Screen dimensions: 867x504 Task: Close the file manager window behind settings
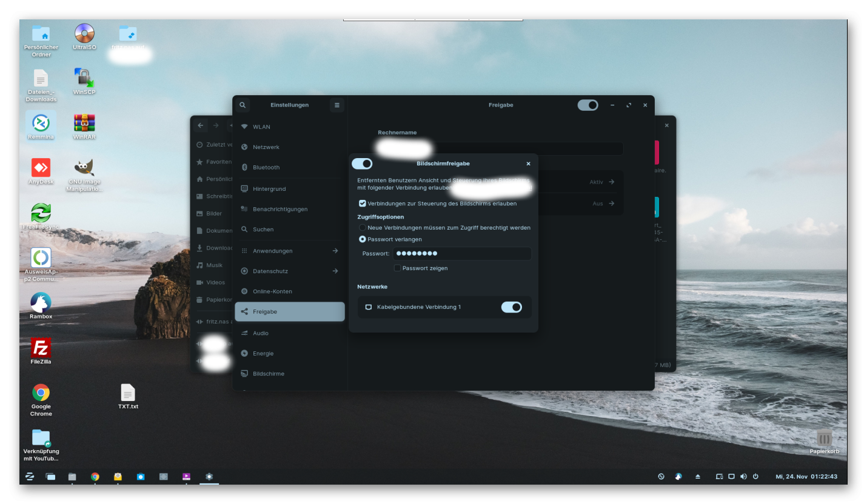(x=666, y=125)
